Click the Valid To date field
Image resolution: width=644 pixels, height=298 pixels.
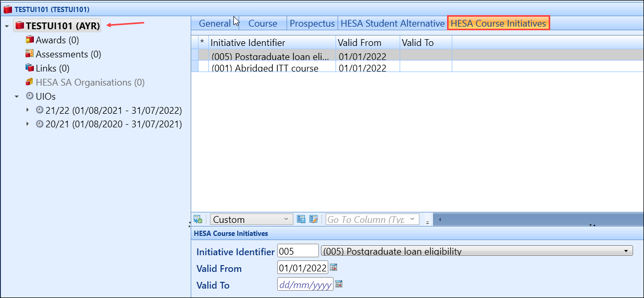305,285
